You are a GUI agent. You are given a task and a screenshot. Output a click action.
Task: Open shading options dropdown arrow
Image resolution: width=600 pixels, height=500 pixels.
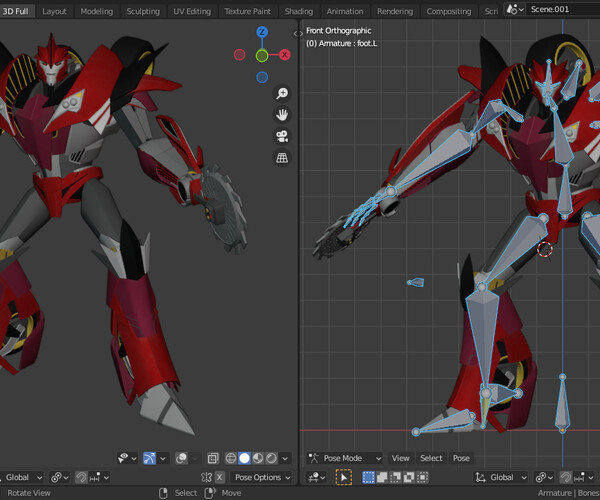pos(285,458)
